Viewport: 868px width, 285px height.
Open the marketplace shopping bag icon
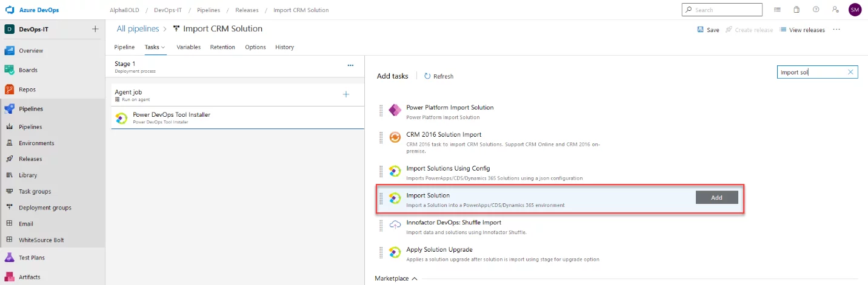[x=796, y=10]
